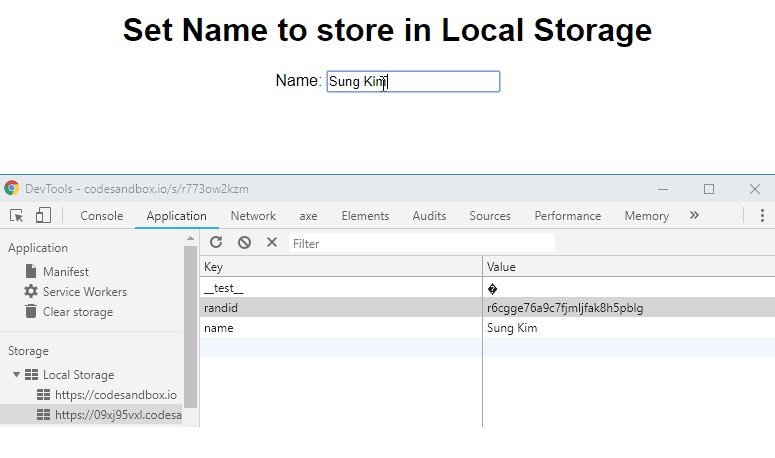Switch to the Sources tab
Viewport: 775px width, 458px height.
tap(490, 216)
